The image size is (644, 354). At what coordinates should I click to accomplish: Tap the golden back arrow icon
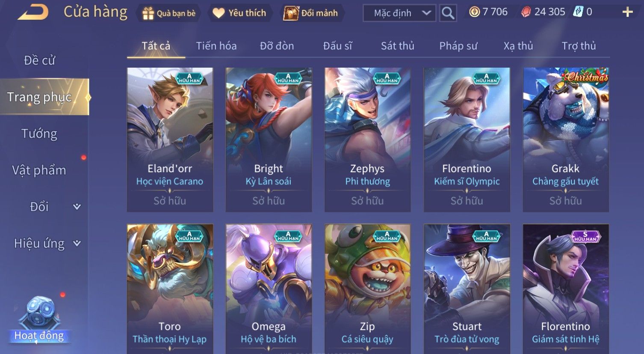pyautogui.click(x=33, y=12)
